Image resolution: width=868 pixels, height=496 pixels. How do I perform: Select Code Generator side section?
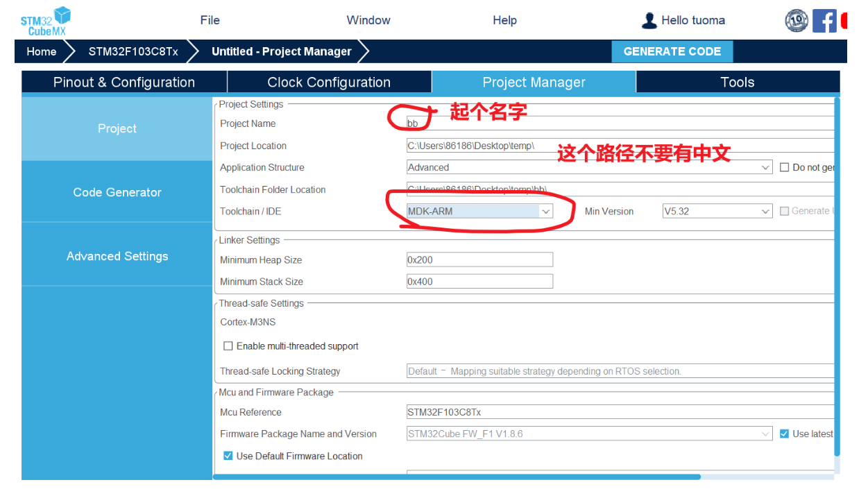[x=117, y=192]
